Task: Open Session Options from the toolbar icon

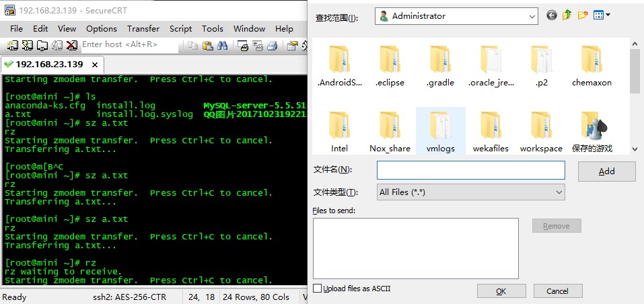Action: 293,46
